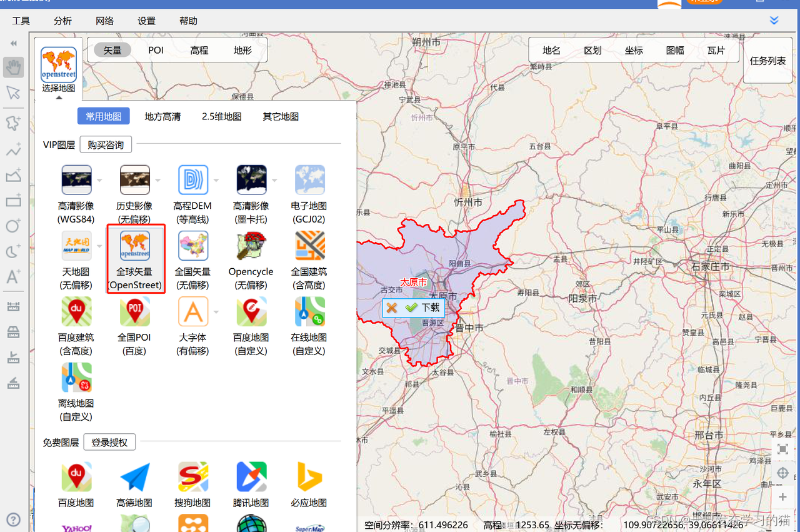Pick the rectangle drawing tool
This screenshot has width=800, height=532.
pyautogui.click(x=13, y=201)
